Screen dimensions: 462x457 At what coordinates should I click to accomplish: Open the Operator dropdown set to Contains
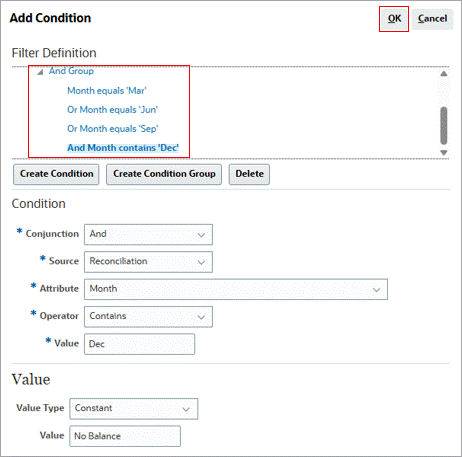(148, 316)
